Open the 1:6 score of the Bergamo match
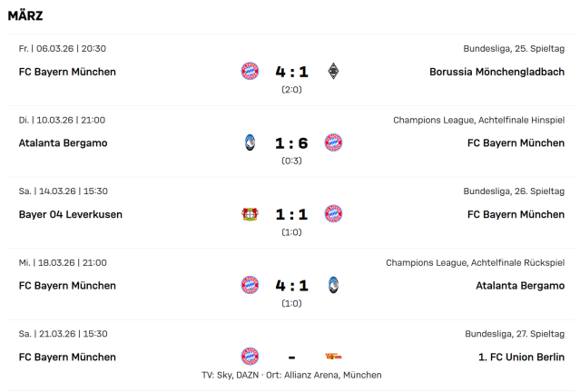 pyautogui.click(x=291, y=142)
